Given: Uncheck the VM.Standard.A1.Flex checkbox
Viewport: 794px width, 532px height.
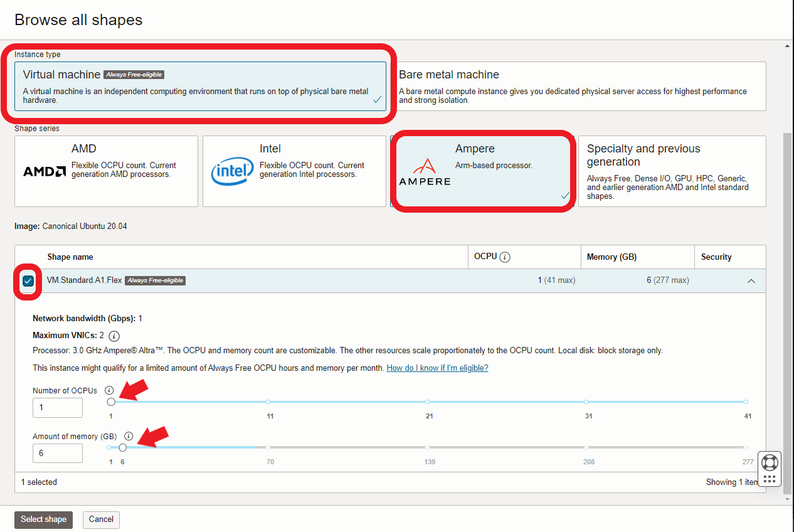Looking at the screenshot, I should (28, 280).
